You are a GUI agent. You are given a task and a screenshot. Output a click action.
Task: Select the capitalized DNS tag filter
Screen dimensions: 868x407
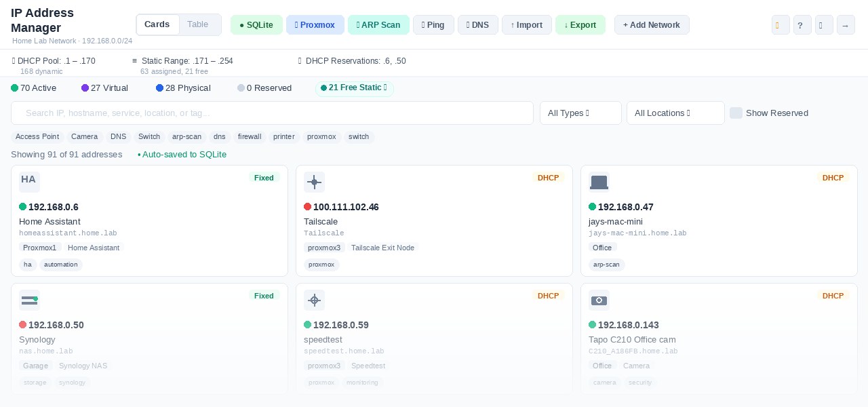click(119, 137)
